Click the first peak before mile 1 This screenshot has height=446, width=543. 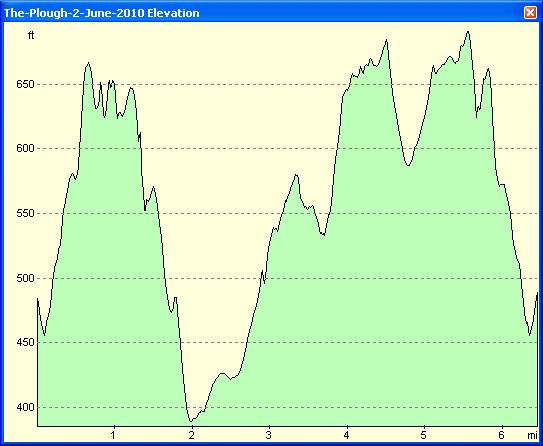[x=89, y=63]
